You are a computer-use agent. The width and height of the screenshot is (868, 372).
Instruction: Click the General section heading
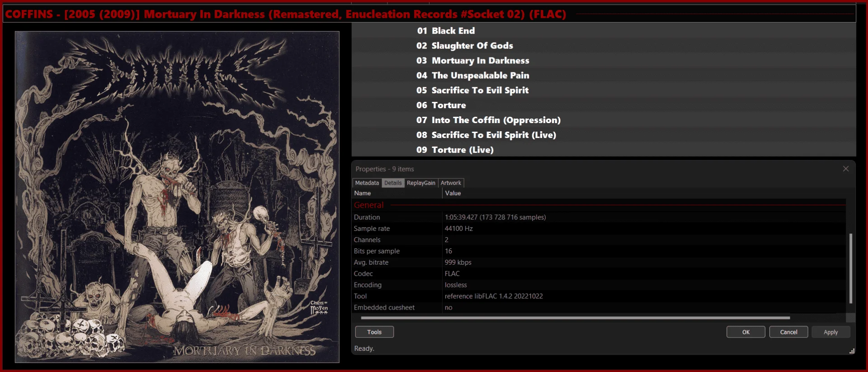pos(369,205)
